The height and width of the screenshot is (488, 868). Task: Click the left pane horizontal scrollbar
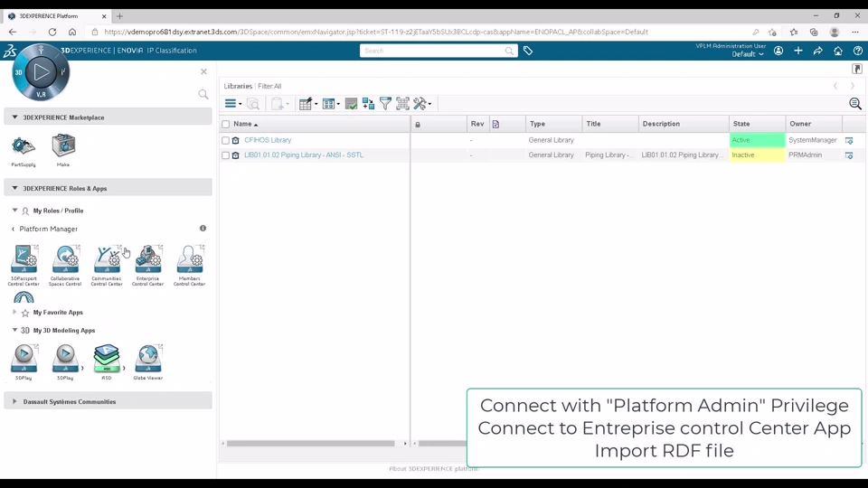(310, 443)
